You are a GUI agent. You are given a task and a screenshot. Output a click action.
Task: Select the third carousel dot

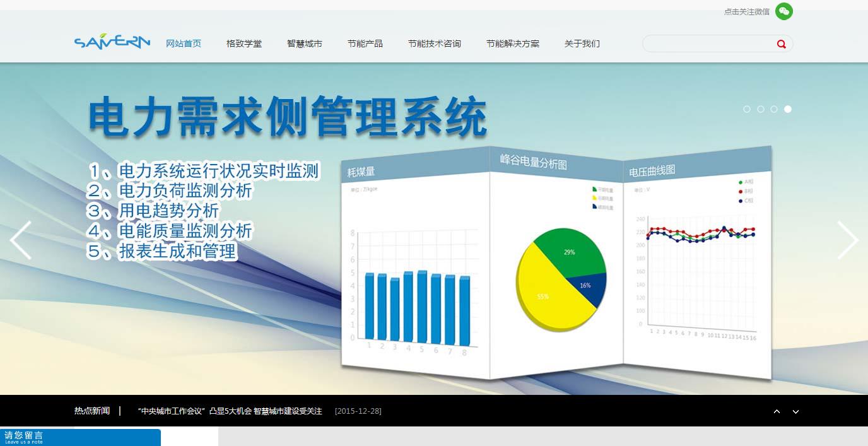774,109
